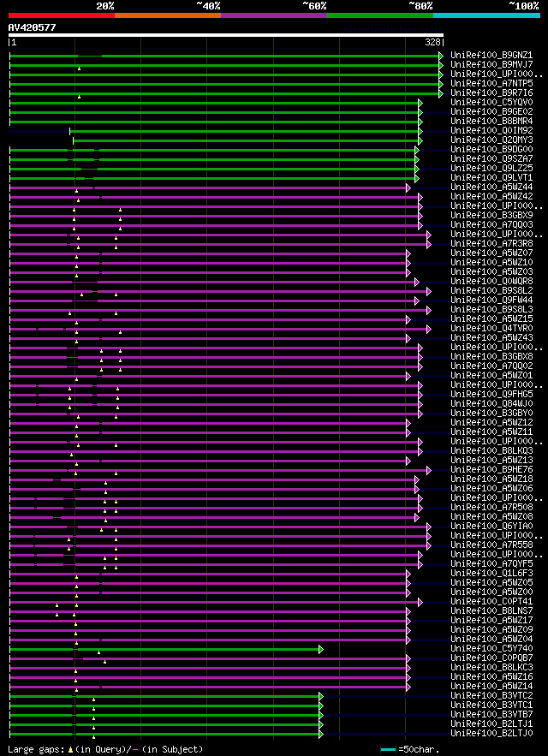Click the green ~80% legend color segment

coord(380,15)
